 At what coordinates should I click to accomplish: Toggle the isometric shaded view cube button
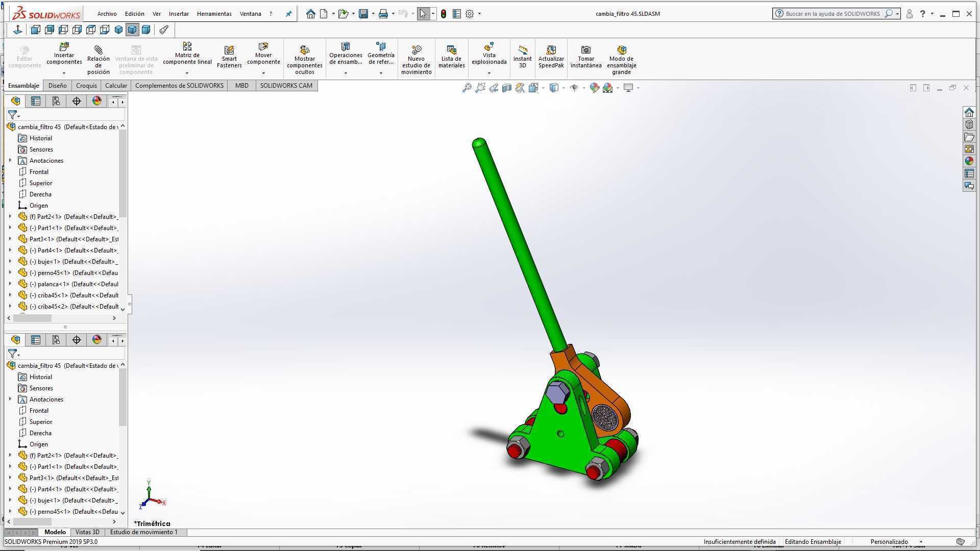tap(132, 30)
